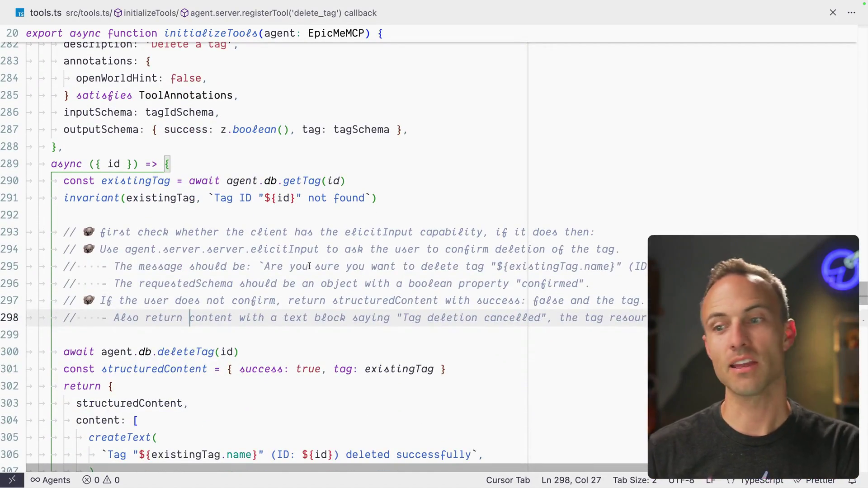Click the cube icon before initializeTools breadcrumb
The image size is (868, 488).
118,13
